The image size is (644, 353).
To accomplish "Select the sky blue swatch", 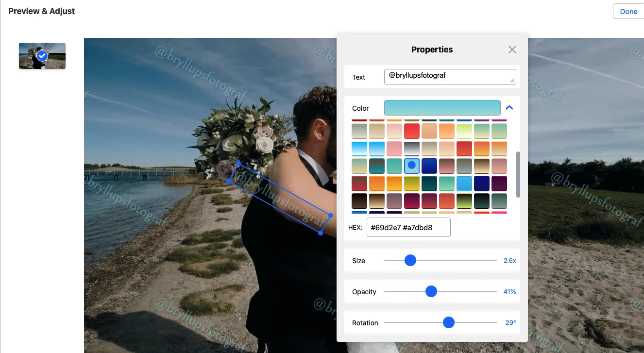I will 464,183.
